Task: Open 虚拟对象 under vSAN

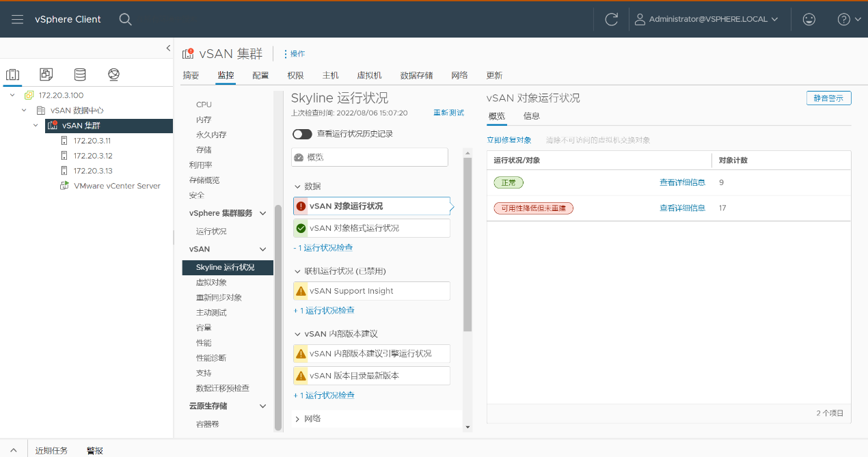Action: tap(211, 282)
